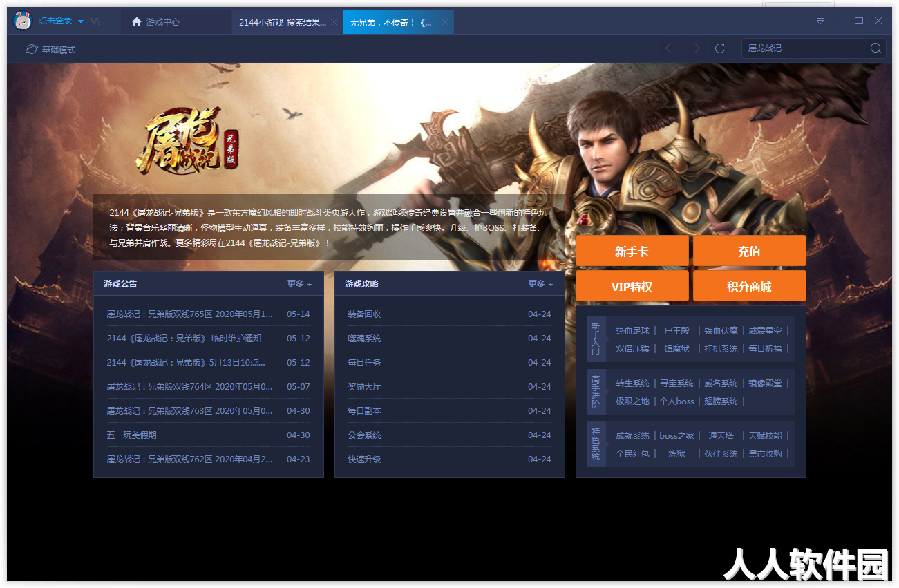
Task: Focus the 屠龙战记 search field
Action: tap(804, 48)
